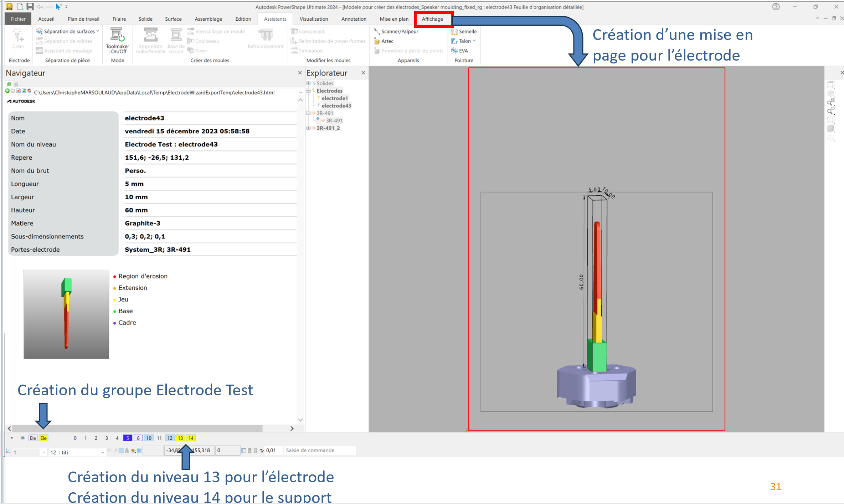
Task: Click the save icon in title bar
Action: pos(30,6)
